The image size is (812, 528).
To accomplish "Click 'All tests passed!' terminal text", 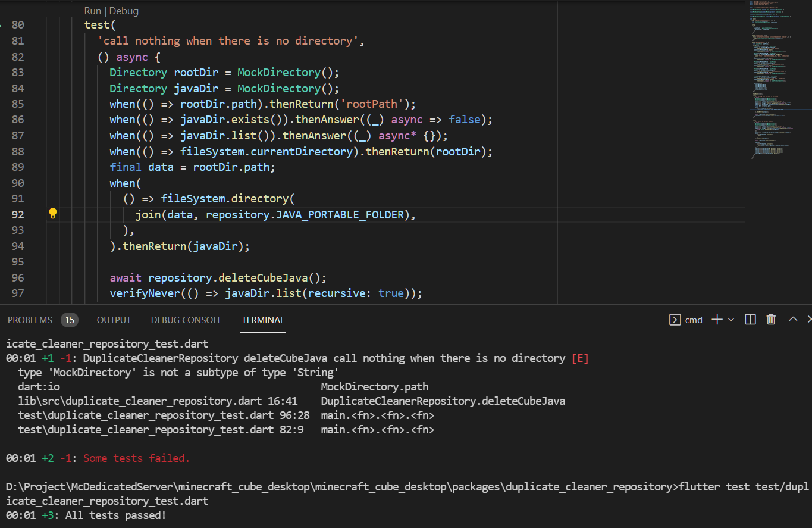I will [115, 515].
